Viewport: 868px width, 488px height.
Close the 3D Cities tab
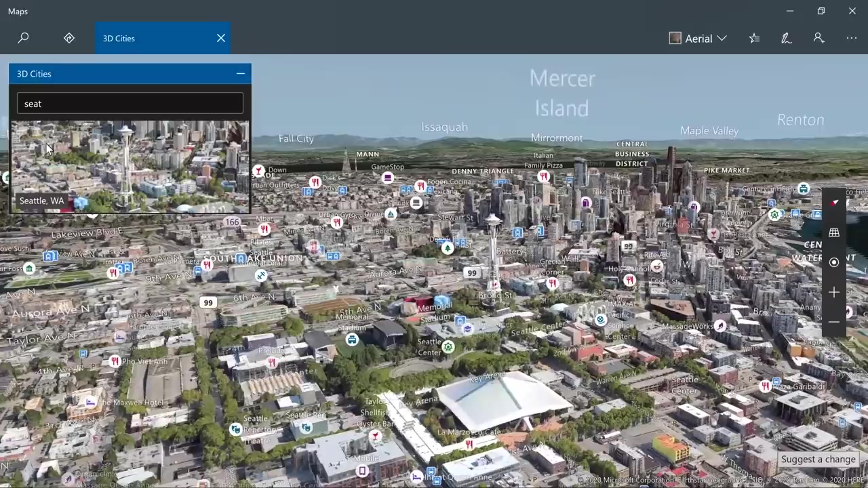(221, 39)
